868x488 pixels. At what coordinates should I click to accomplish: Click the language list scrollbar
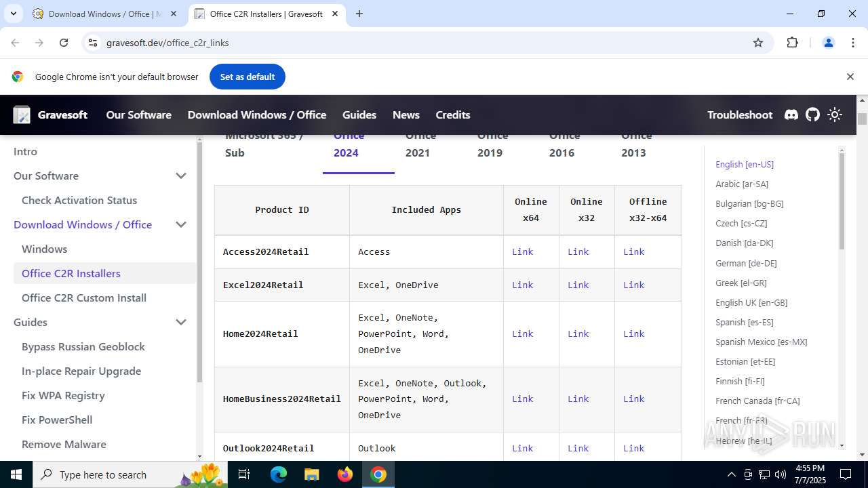pos(842,201)
